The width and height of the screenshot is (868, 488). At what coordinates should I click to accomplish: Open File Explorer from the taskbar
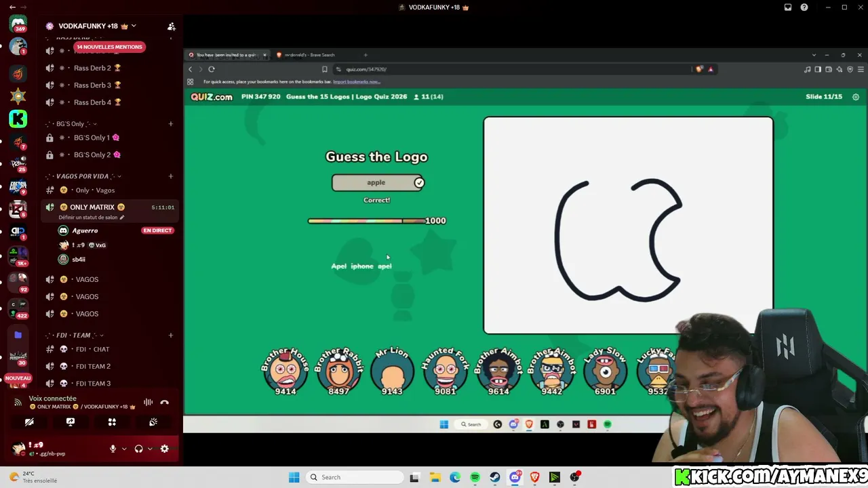[x=435, y=477]
